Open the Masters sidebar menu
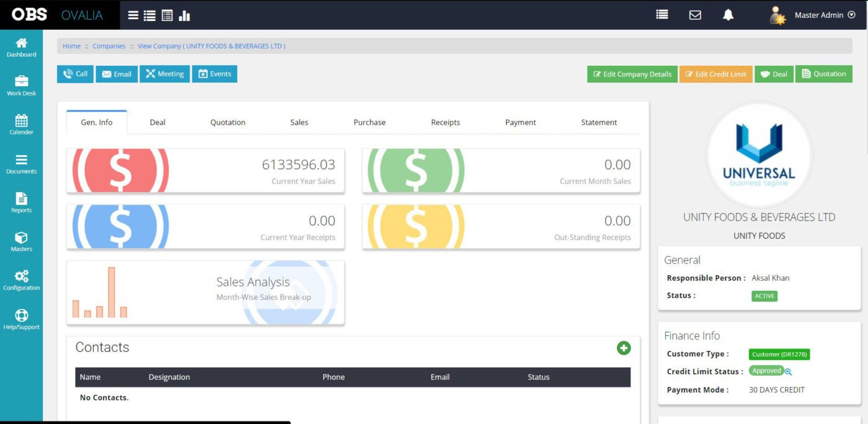 21,241
